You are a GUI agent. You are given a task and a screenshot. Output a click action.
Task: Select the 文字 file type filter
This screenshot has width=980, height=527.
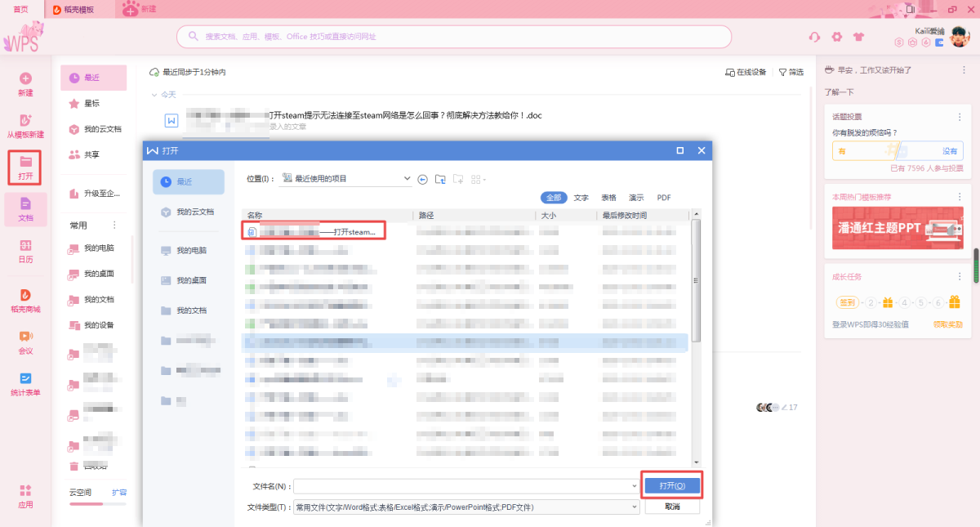[581, 198]
